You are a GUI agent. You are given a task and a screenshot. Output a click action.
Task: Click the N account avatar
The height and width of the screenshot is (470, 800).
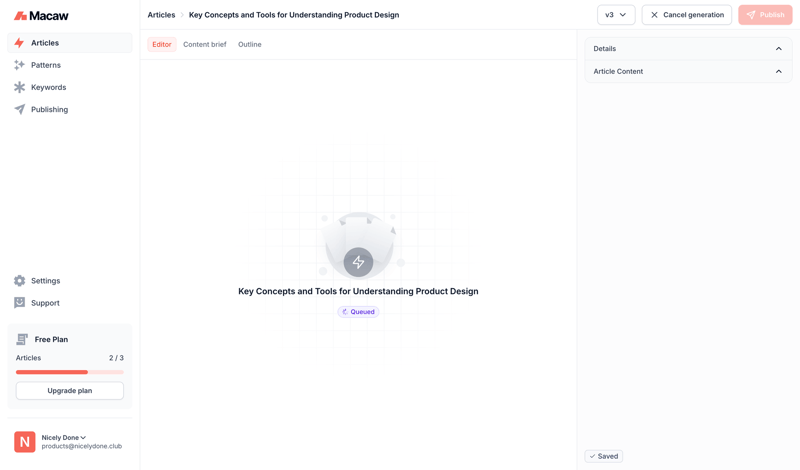pos(24,442)
